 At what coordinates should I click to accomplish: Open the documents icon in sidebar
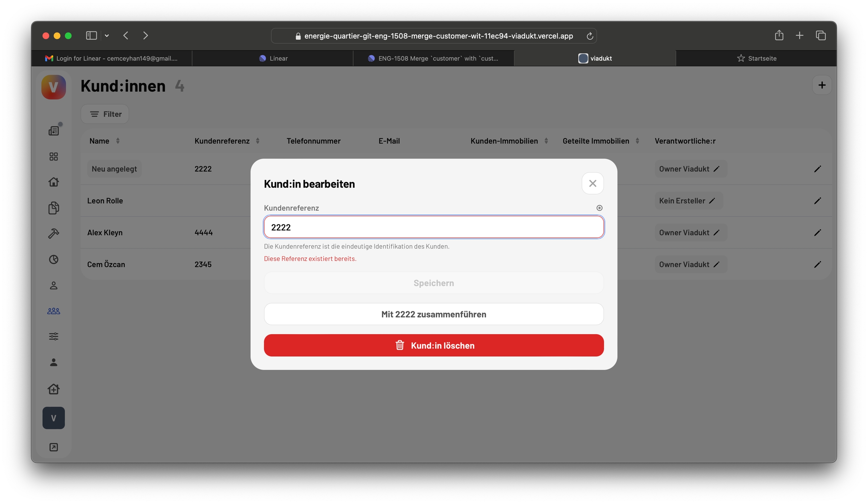[x=53, y=208]
